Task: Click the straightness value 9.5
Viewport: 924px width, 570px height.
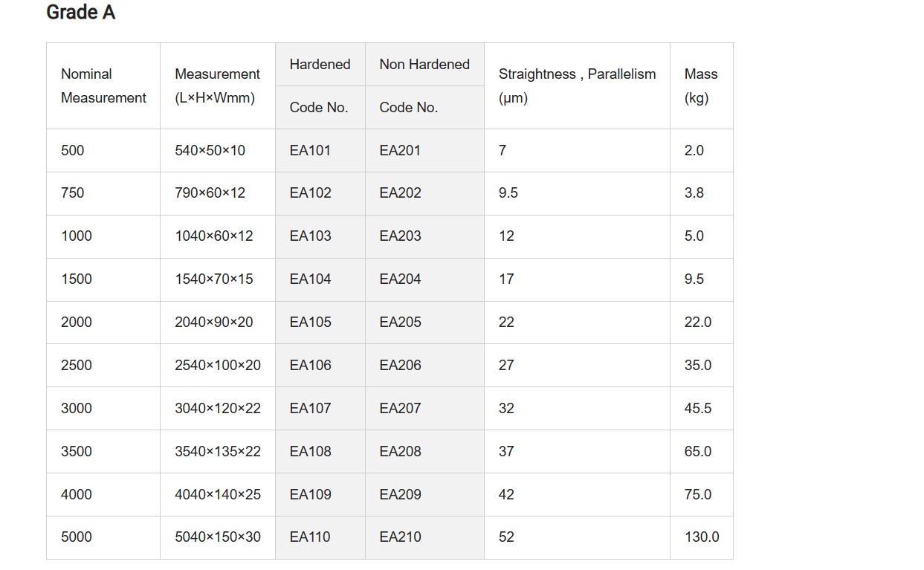Action: (x=508, y=193)
